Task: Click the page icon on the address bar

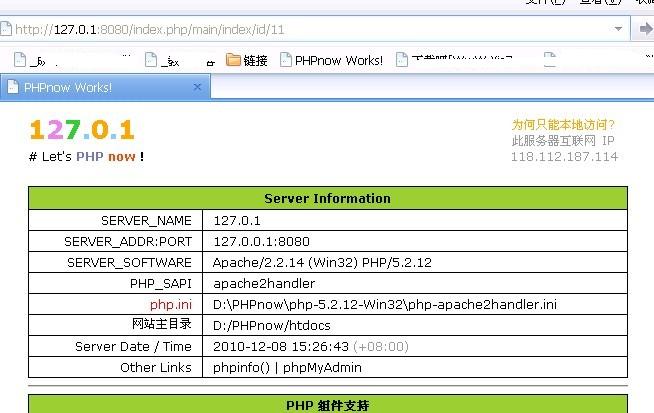Action: [8, 29]
